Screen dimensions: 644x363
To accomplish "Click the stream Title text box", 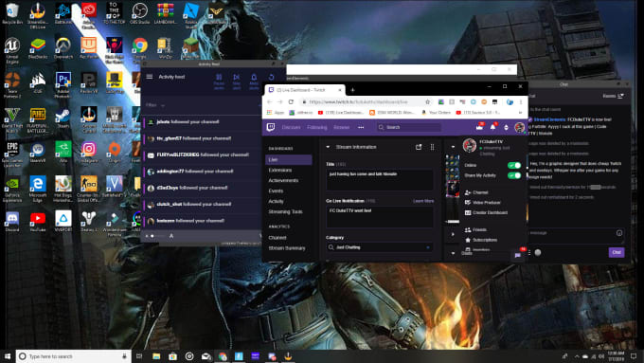I will (x=380, y=180).
